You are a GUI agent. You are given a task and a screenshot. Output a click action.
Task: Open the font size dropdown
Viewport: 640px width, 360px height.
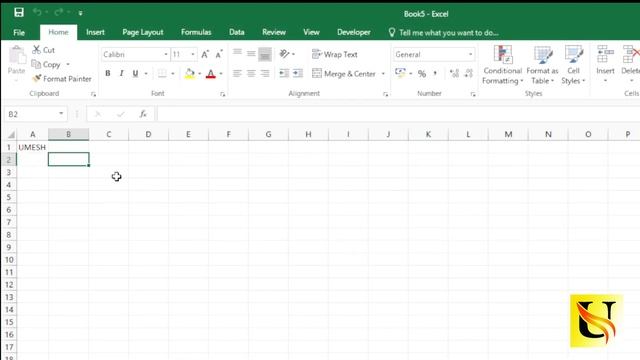click(x=193, y=54)
